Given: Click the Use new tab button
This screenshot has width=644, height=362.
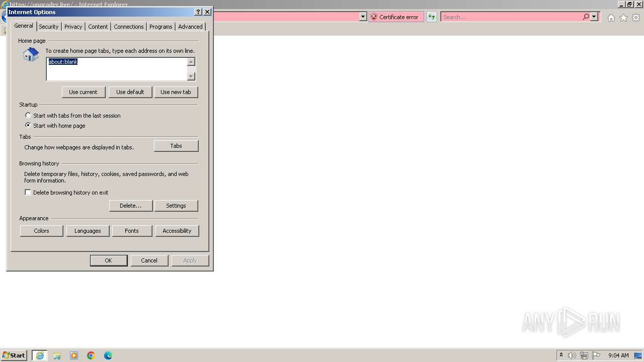Looking at the screenshot, I should pos(176,92).
